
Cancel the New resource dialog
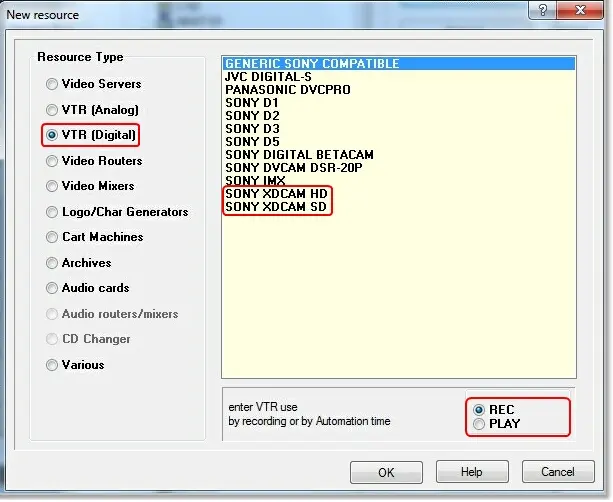557,472
